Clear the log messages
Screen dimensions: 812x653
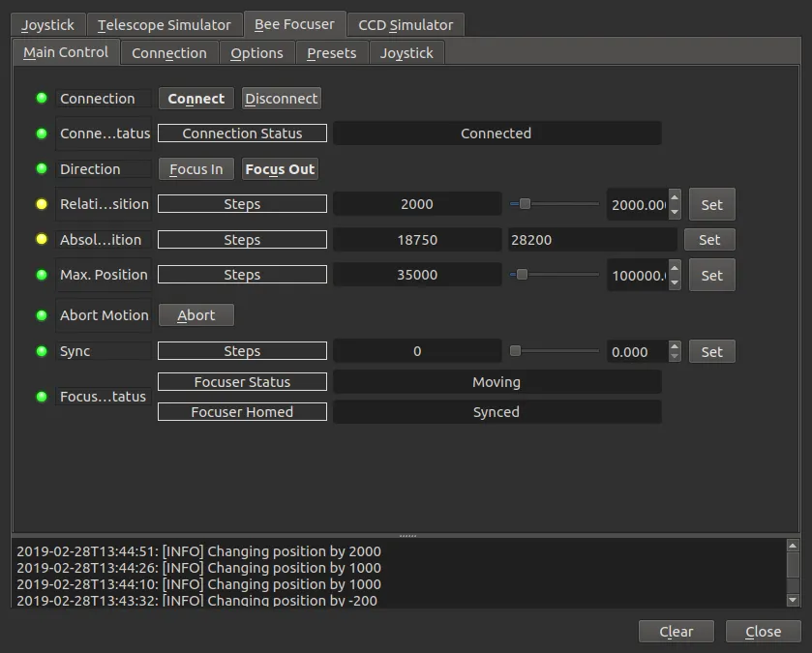676,632
